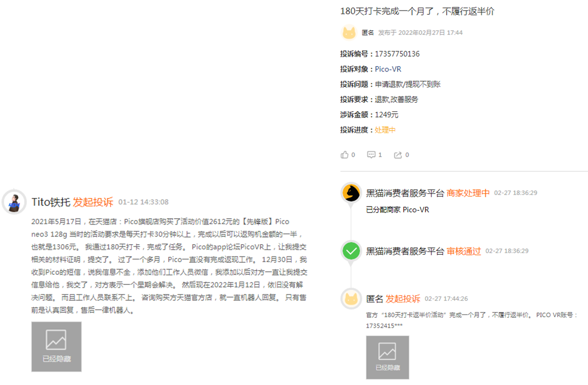The height and width of the screenshot is (385, 588).
Task: Open Tito铁托 user avatar
Action: click(14, 202)
